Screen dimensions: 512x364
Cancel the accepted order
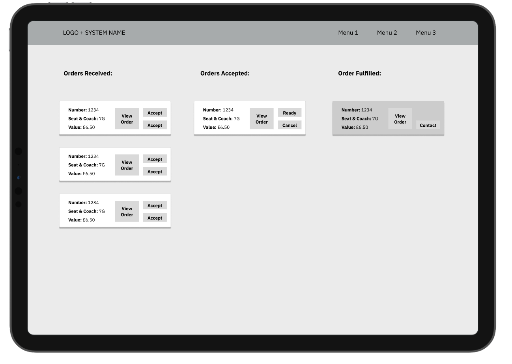[289, 125]
